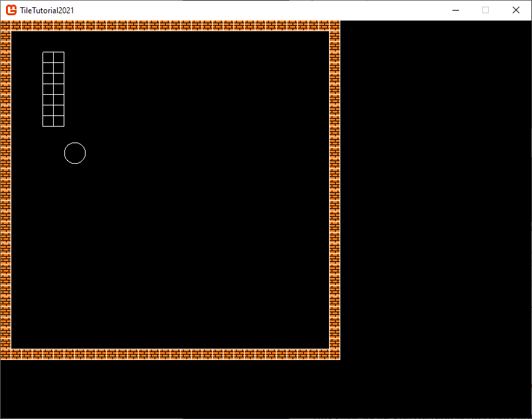The height and width of the screenshot is (419, 532).
Task: Click the bottom-left corner brick tile
Action: [x=5, y=355]
